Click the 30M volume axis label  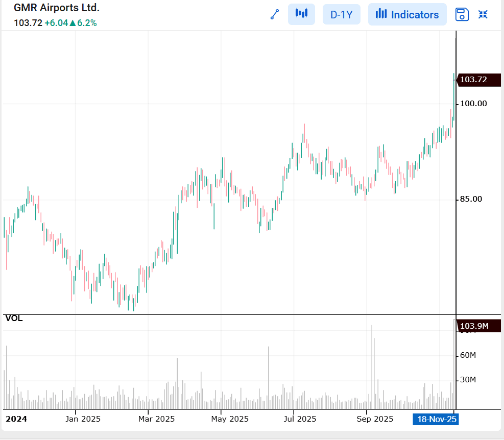[x=468, y=380]
